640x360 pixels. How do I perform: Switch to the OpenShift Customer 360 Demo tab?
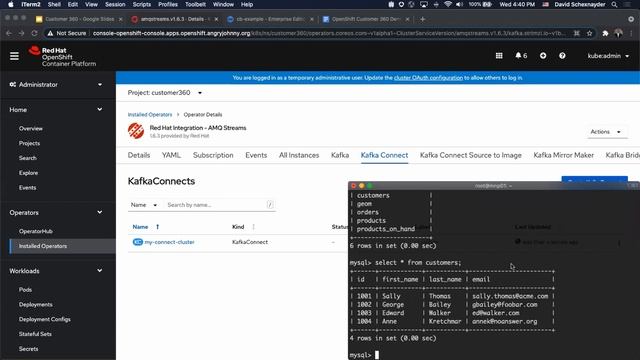click(366, 19)
